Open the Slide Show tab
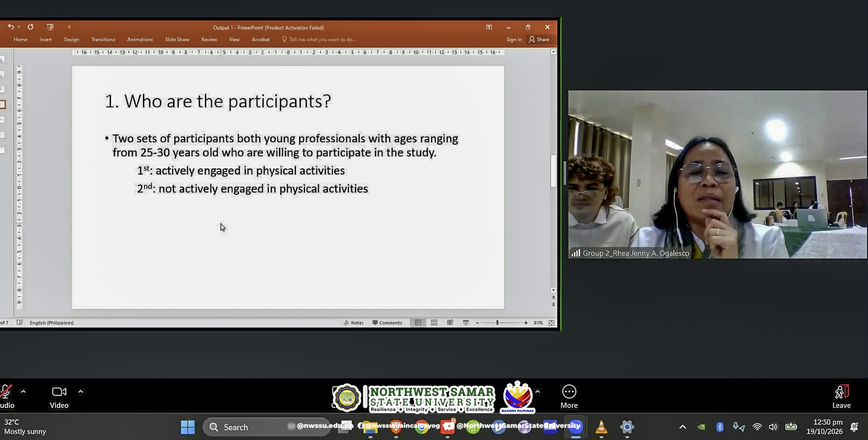The height and width of the screenshot is (440, 868). tap(177, 40)
